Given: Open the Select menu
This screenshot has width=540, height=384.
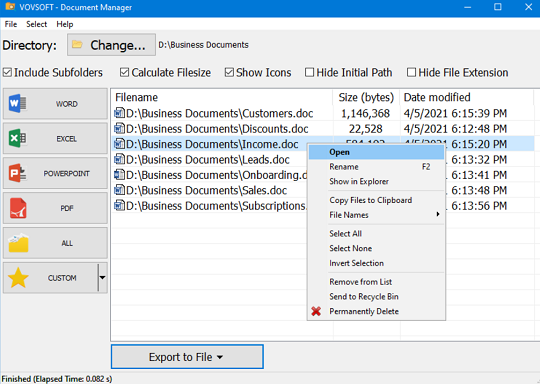Looking at the screenshot, I should tap(37, 24).
